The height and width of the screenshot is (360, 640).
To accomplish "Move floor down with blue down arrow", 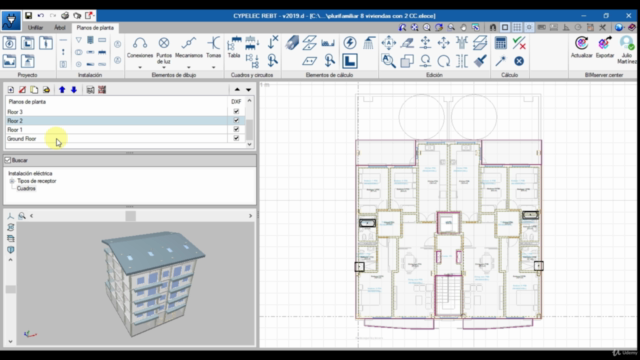I will click(x=74, y=89).
